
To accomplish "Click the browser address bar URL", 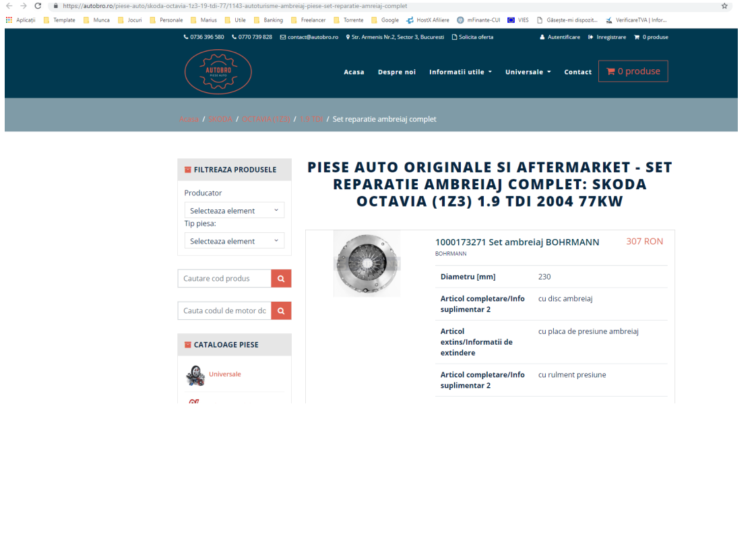I will tap(234, 6).
